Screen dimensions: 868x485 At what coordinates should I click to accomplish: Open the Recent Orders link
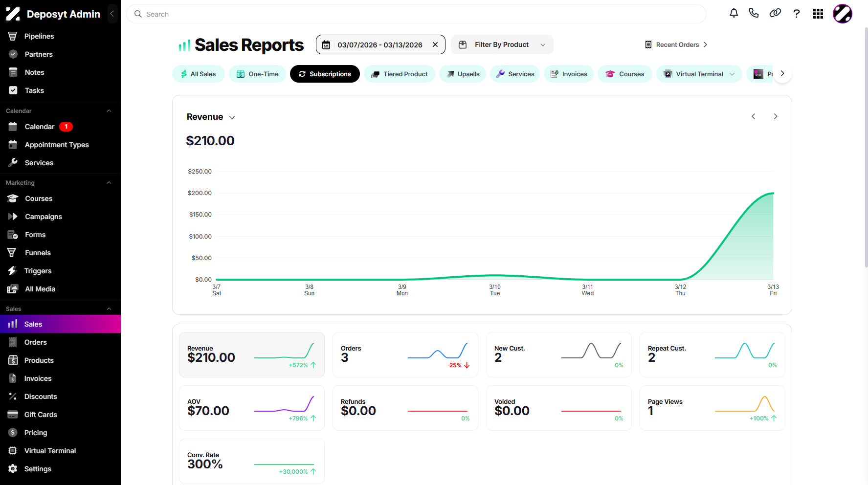point(676,44)
